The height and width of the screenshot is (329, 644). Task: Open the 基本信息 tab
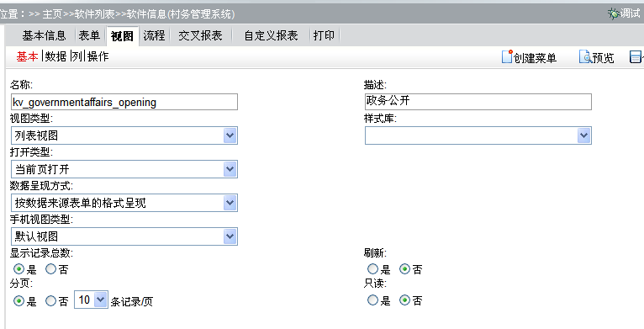(44, 36)
